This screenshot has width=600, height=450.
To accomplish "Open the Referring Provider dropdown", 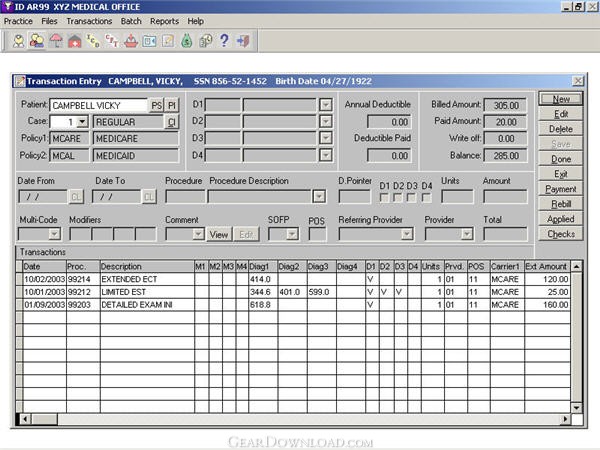I will [407, 234].
